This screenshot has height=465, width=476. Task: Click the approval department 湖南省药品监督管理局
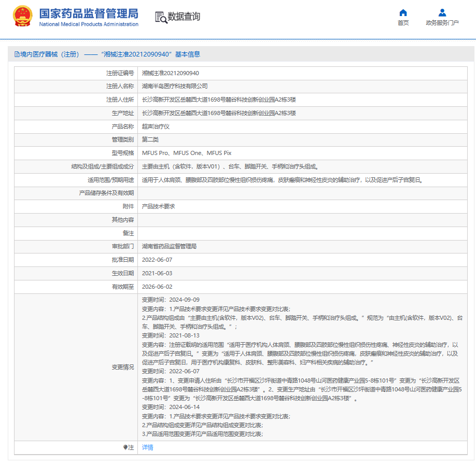pos(169,246)
